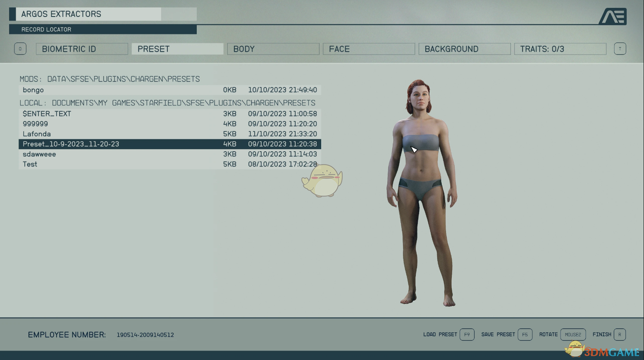644x360 pixels.
Task: Click the Save Preset label
Action: point(498,334)
